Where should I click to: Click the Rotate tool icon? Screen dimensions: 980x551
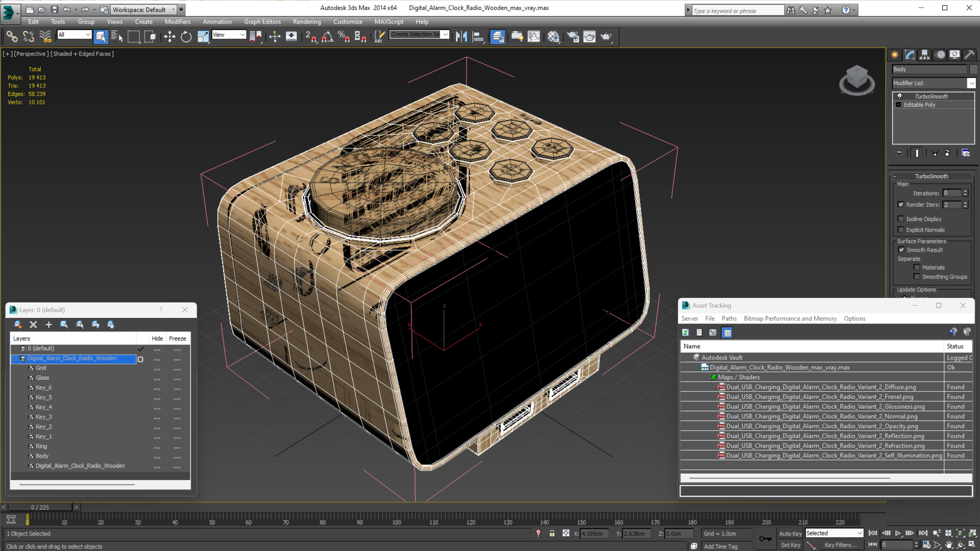[x=186, y=36]
